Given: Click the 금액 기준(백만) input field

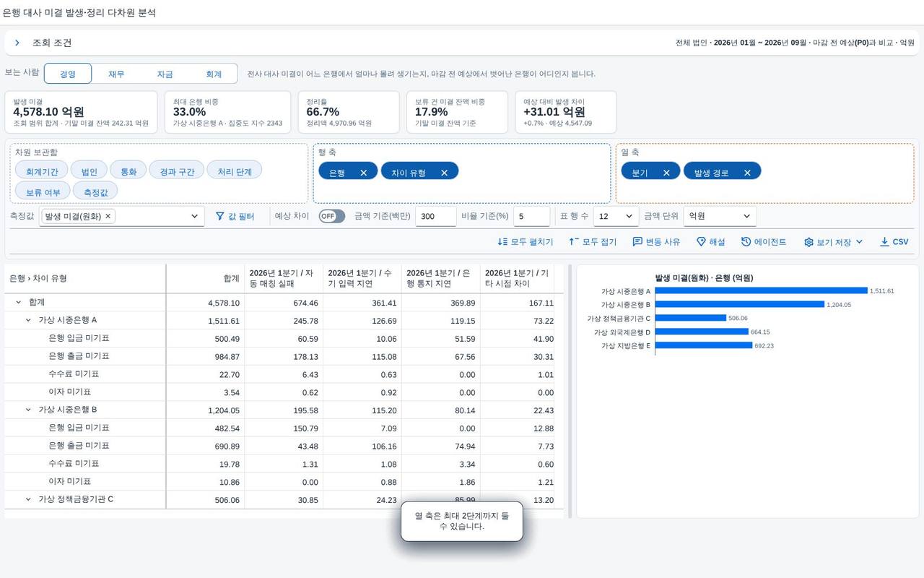Looking at the screenshot, I should (x=436, y=216).
